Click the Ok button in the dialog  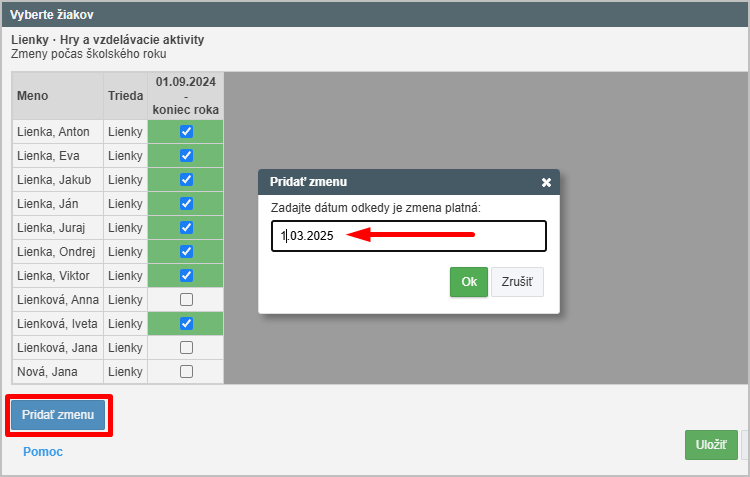(468, 282)
